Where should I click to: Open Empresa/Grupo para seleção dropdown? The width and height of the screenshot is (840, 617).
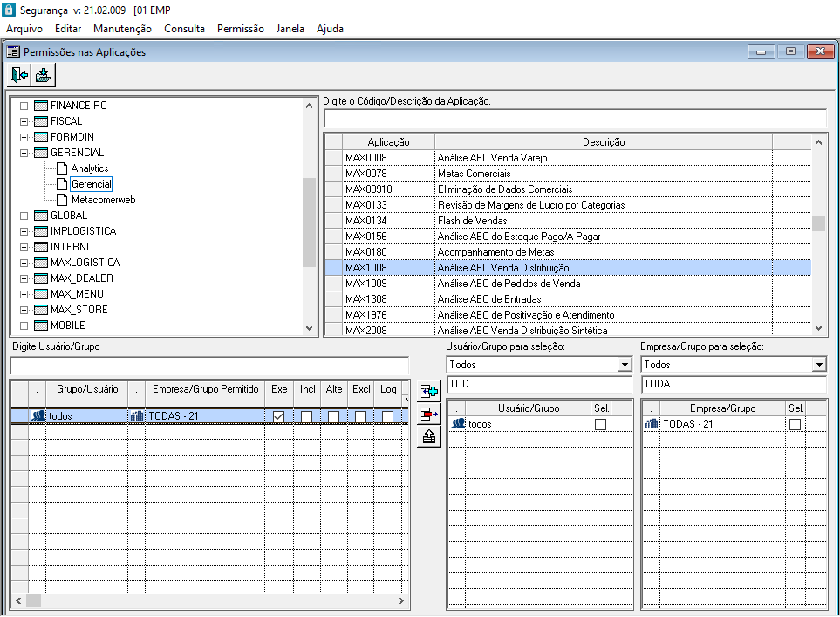tap(818, 365)
